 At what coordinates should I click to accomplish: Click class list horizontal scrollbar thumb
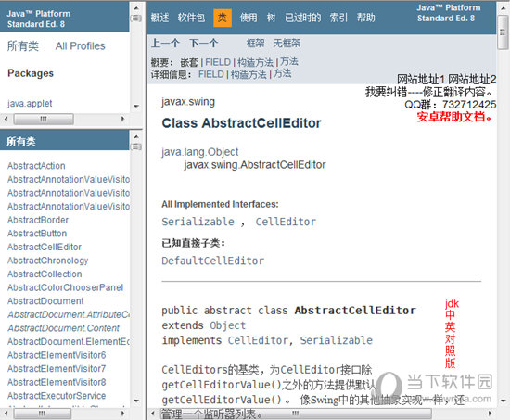tap(43, 414)
